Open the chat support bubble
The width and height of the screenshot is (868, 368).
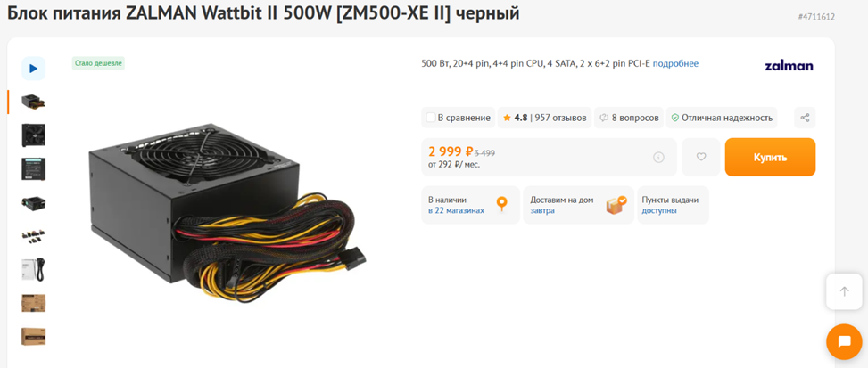844,342
